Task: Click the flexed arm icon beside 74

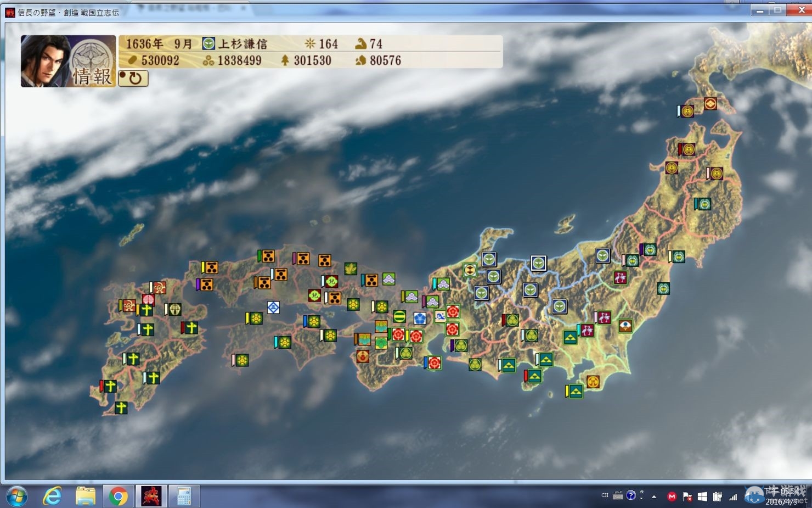Action: pyautogui.click(x=360, y=44)
